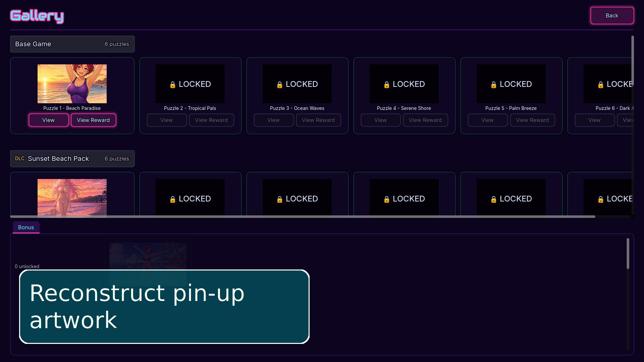Click View Reward for Tropical Pals
The image size is (644, 362).
tap(211, 120)
